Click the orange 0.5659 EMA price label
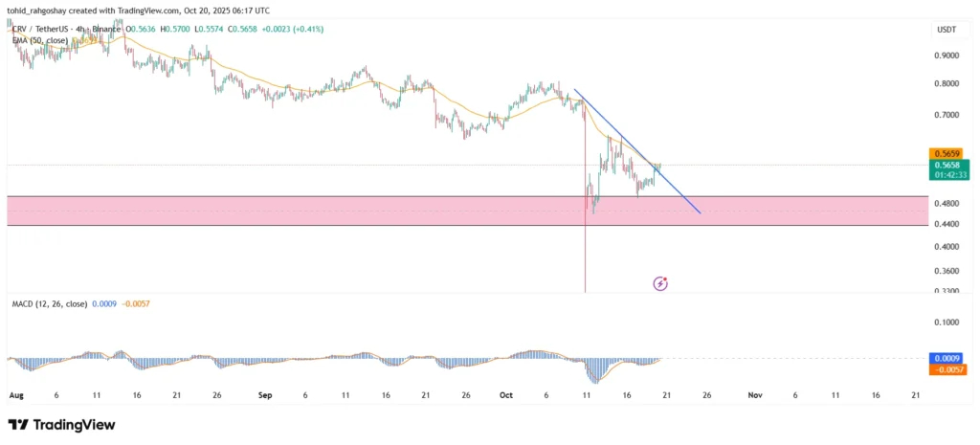 (x=946, y=154)
